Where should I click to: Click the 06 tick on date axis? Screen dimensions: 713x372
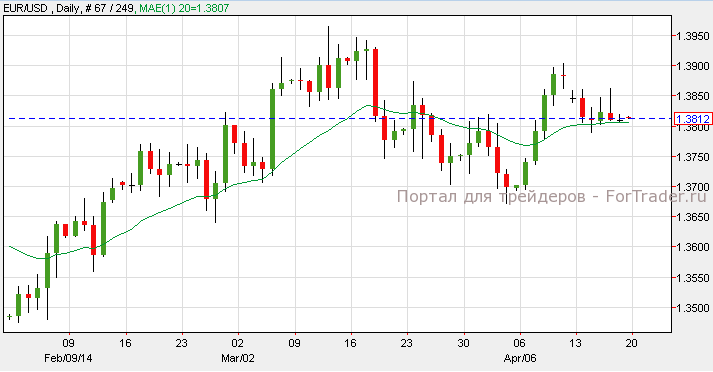coord(519,343)
